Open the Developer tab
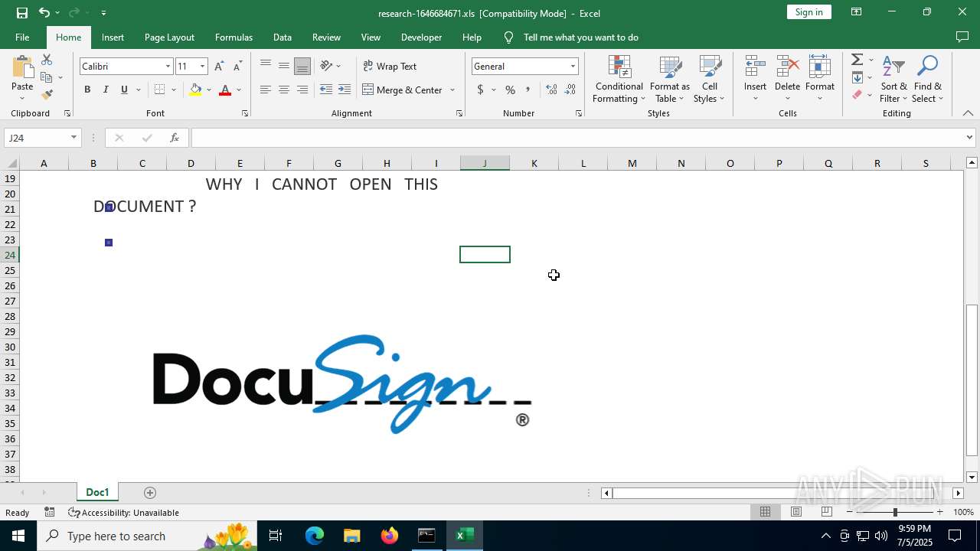980x551 pixels. tap(421, 37)
